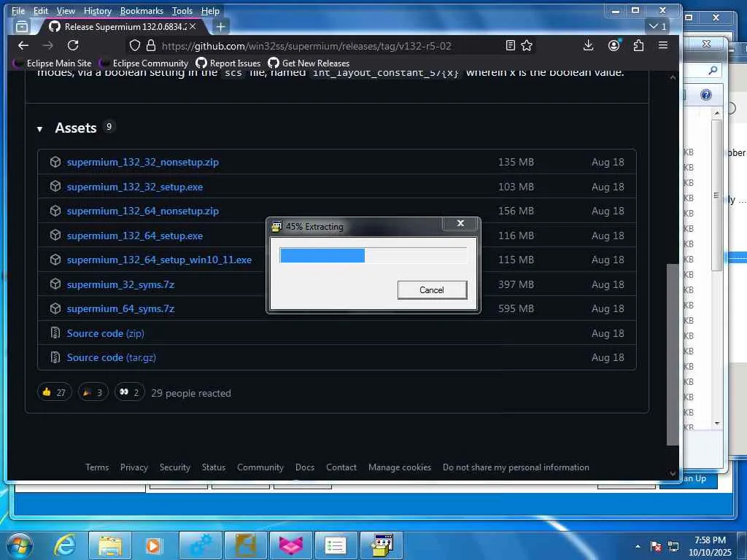This screenshot has width=747, height=560.
Task: Open Windows Explorer from taskbar
Action: coord(109,545)
